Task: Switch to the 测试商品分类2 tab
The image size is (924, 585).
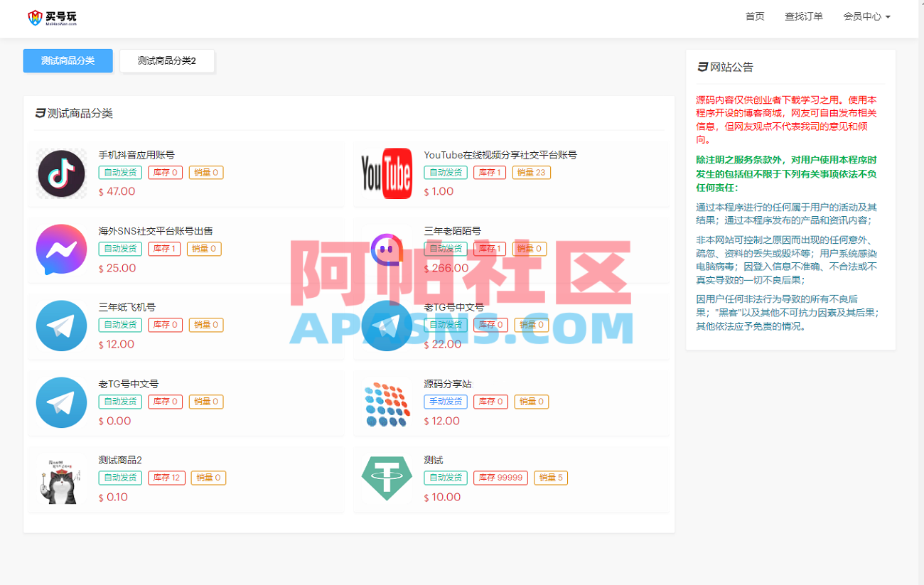Action: coord(167,61)
